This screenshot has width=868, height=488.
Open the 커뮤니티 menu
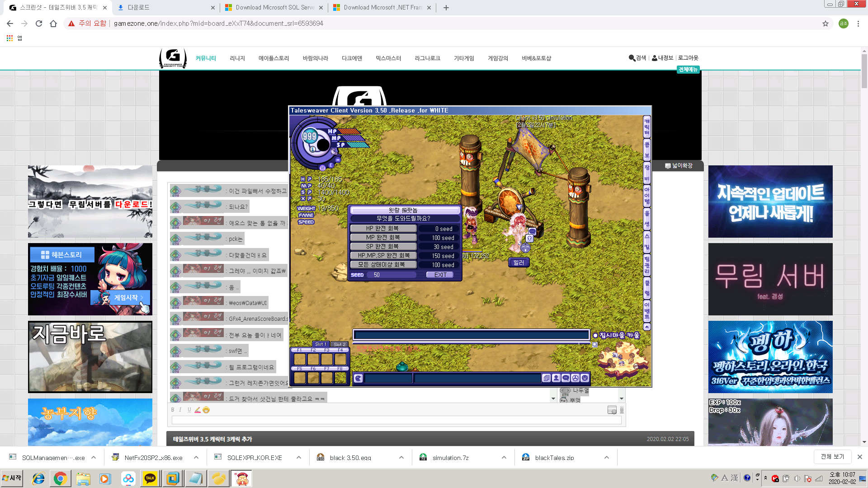point(206,58)
